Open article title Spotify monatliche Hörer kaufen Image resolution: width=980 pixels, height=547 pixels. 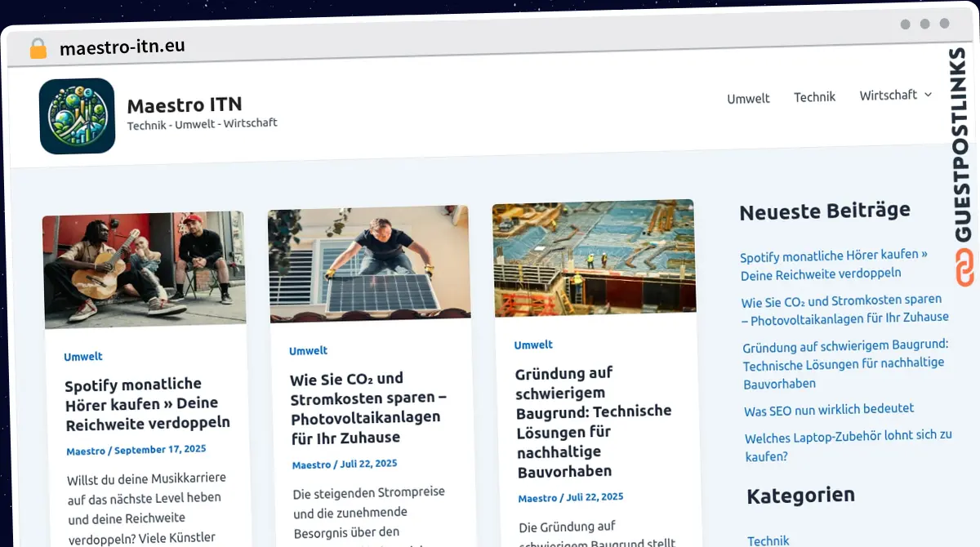pyautogui.click(x=147, y=404)
